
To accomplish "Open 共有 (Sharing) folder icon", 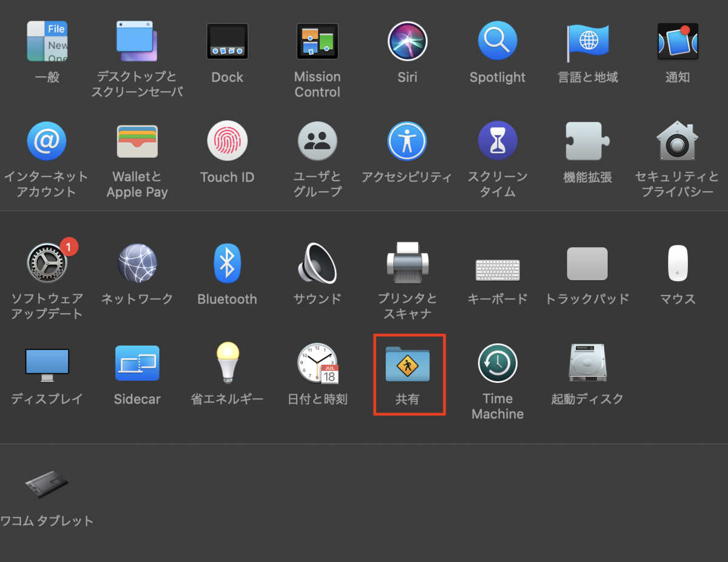I will click(408, 364).
